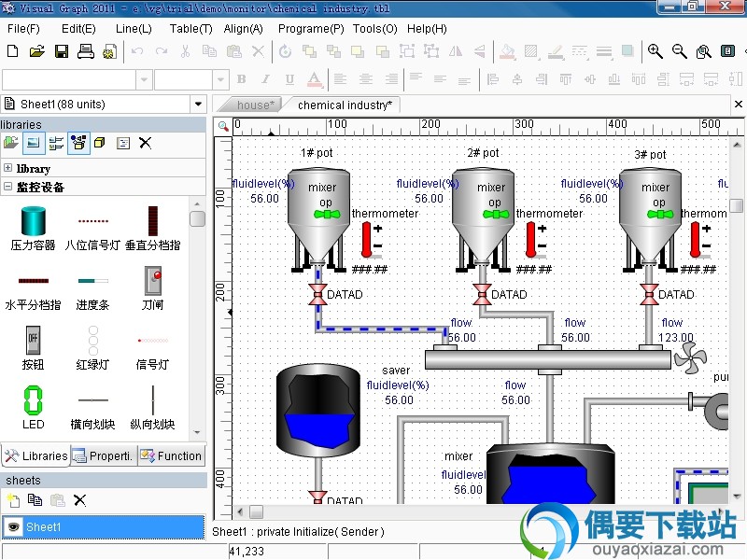This screenshot has height=560, width=747.
Task: Create a new file from the toolbar
Action: click(x=13, y=51)
